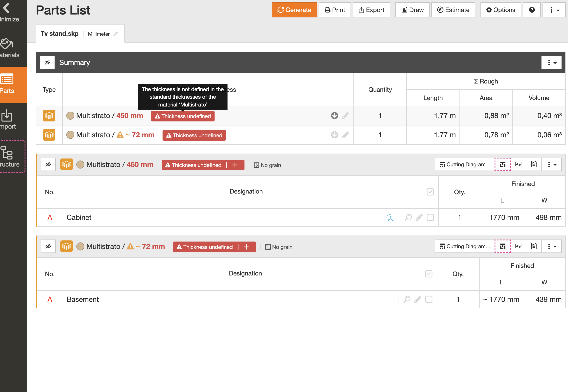Click the help question mark icon
The height and width of the screenshot is (392, 568).
[x=532, y=10]
